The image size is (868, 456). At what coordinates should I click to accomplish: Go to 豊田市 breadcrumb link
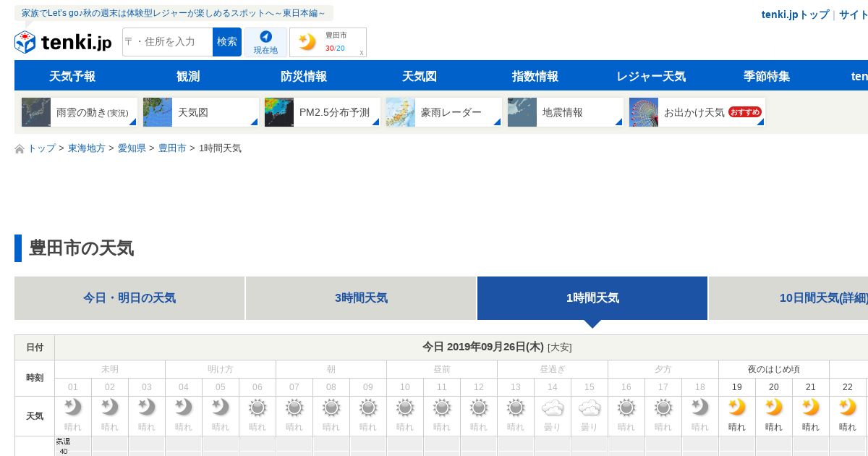pyautogui.click(x=172, y=148)
